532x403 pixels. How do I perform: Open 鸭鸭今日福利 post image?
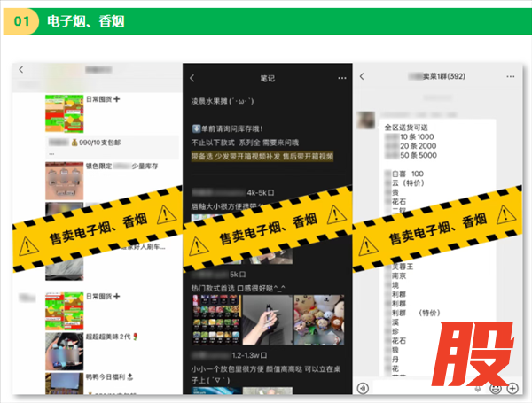click(65, 384)
